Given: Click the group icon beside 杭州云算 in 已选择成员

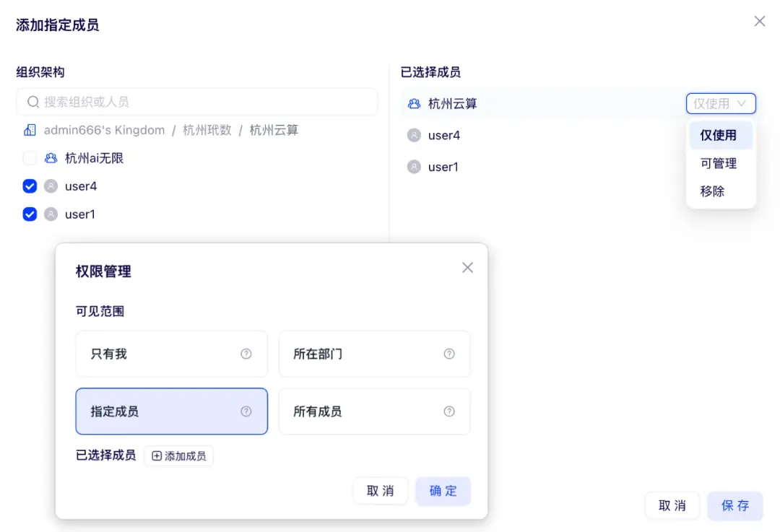Looking at the screenshot, I should [414, 103].
